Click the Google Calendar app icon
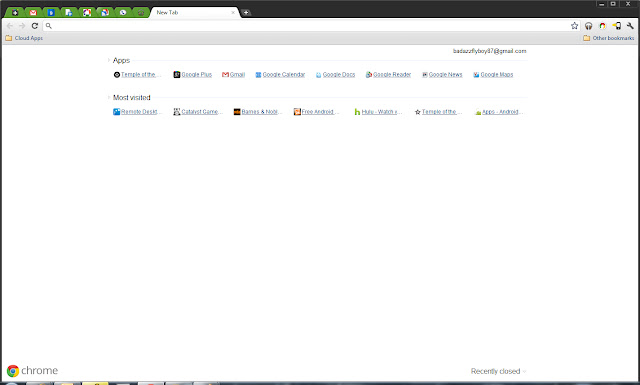 258,75
